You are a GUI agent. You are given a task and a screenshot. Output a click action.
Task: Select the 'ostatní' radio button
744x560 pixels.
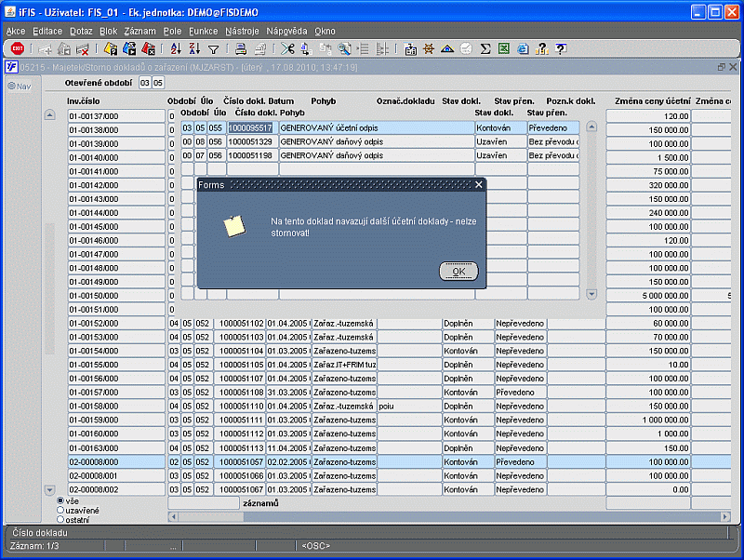pyautogui.click(x=60, y=520)
